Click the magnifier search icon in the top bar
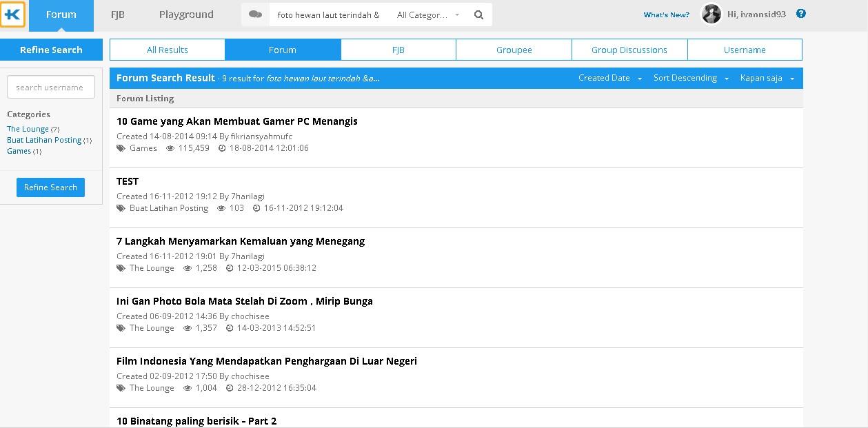Viewport: 868px width, 428px height. pos(479,14)
